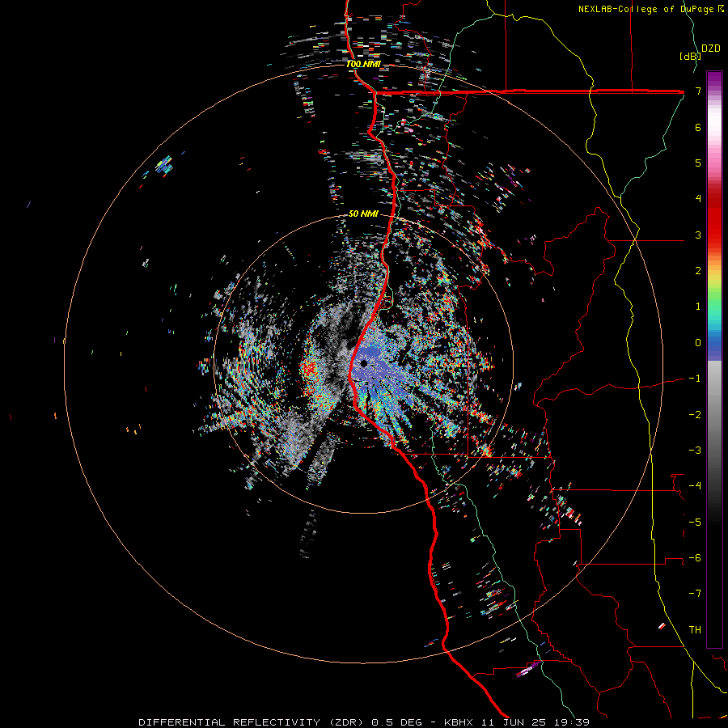The width and height of the screenshot is (728, 728).
Task: Click the 50 NMI range ring label
Action: (363, 214)
